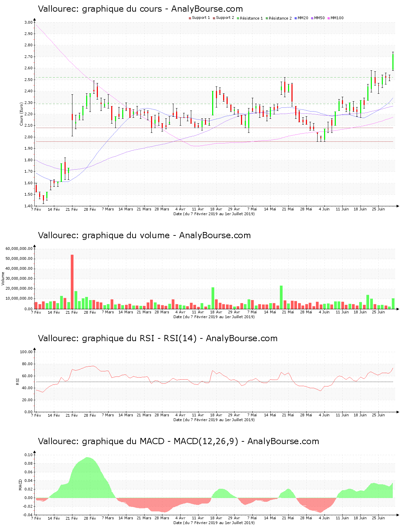The width and height of the screenshot is (412, 532).
Task: Click the 1.40 value on price axis
Action: pos(29,206)
